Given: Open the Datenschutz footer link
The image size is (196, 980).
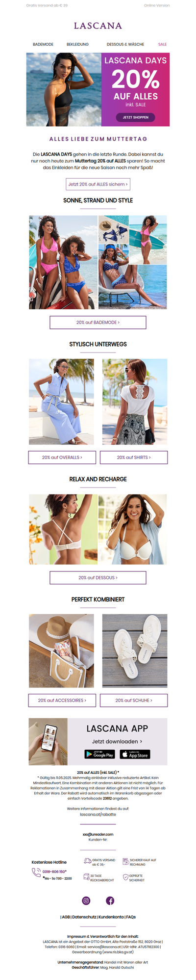Looking at the screenshot, I should point(84,917).
